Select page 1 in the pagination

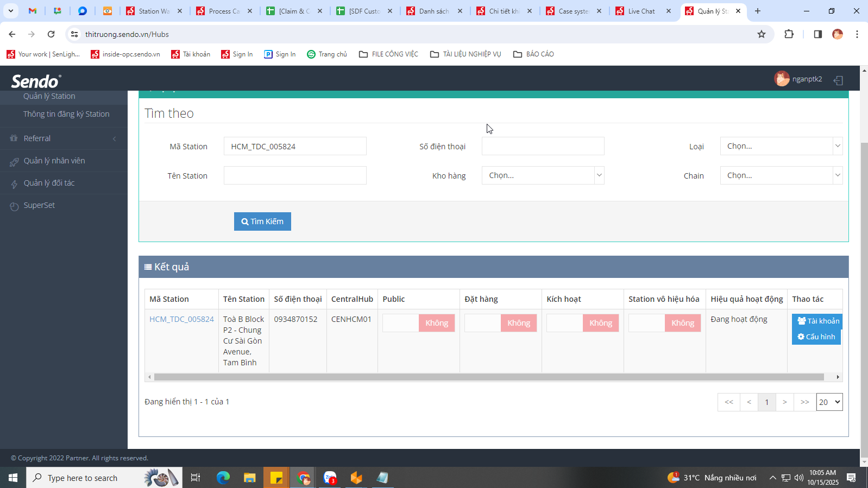coord(766,402)
